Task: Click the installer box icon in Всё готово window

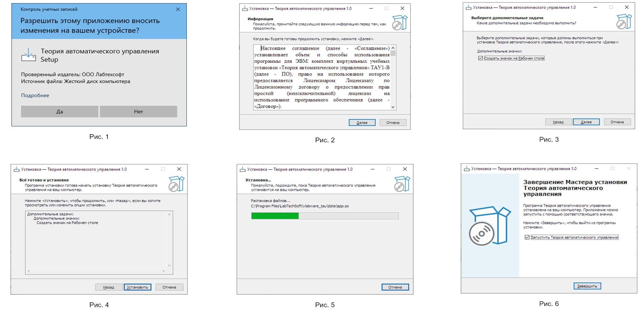Action: [177, 184]
